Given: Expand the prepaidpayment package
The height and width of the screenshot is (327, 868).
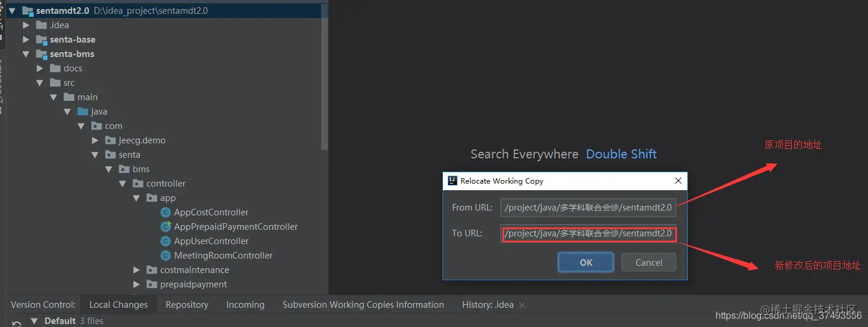Looking at the screenshot, I should click(x=136, y=284).
